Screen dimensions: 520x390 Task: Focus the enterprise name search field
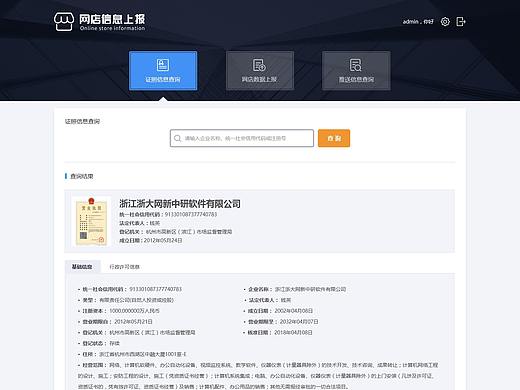pyautogui.click(x=242, y=138)
